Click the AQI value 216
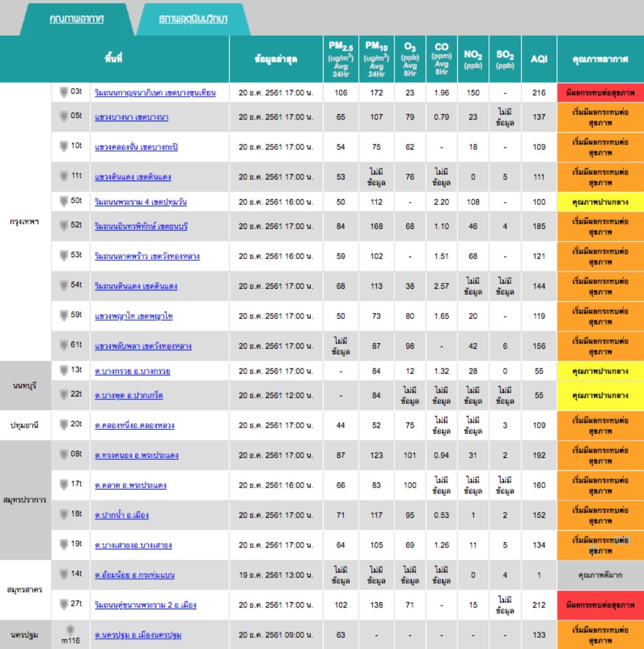Image resolution: width=644 pixels, height=649 pixels. pyautogui.click(x=539, y=93)
